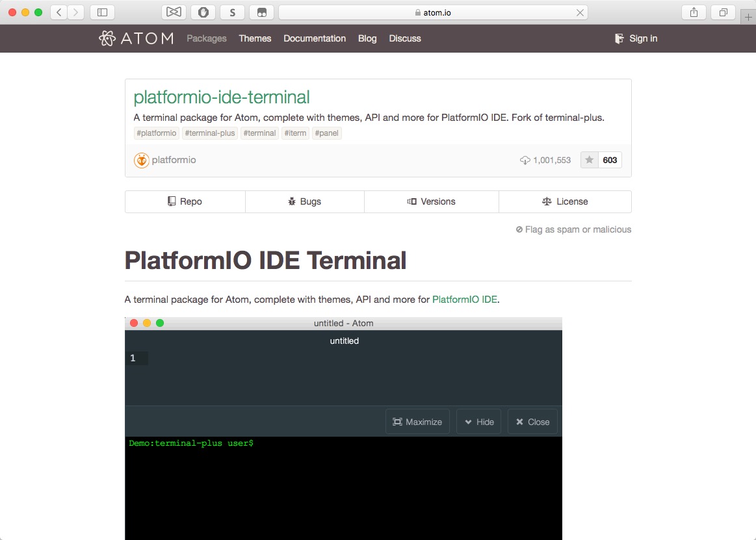
Task: Toggle the Safari sidebar button
Action: [x=102, y=12]
